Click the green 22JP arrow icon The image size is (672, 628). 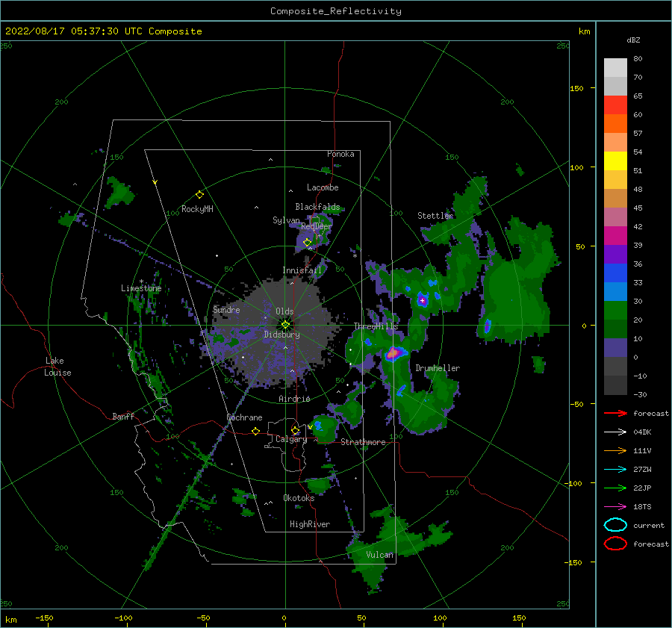pyautogui.click(x=615, y=488)
